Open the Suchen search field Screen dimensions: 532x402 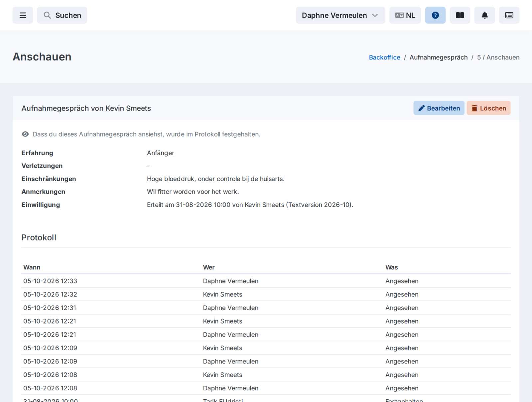(x=62, y=15)
